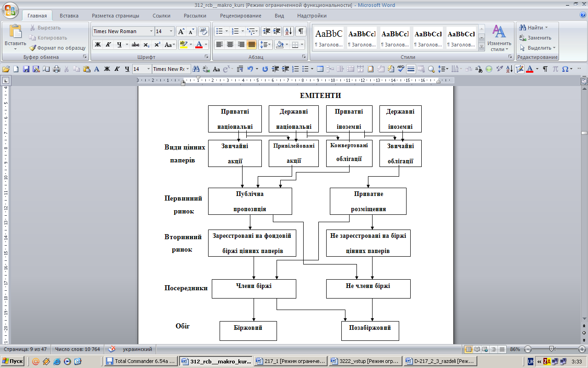
Task: Click the Вставить paste icon
Action: pos(16,32)
